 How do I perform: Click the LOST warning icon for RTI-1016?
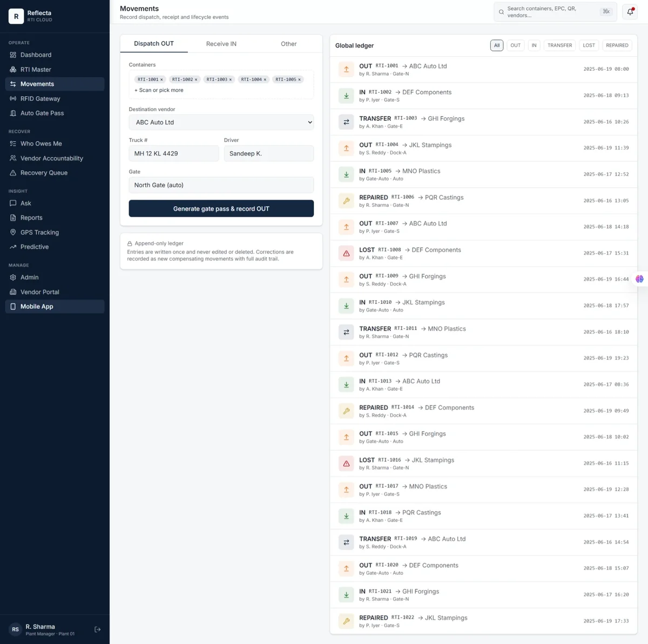(346, 464)
